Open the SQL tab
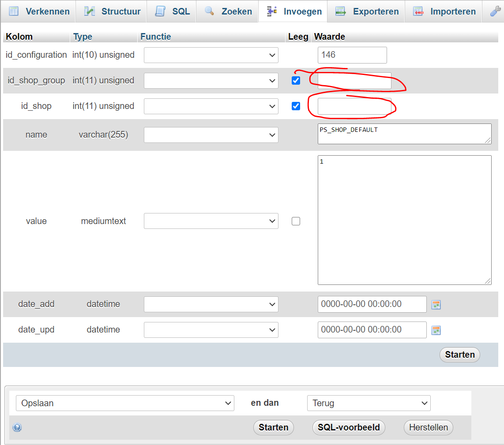The height and width of the screenshot is (445, 504). pyautogui.click(x=171, y=11)
